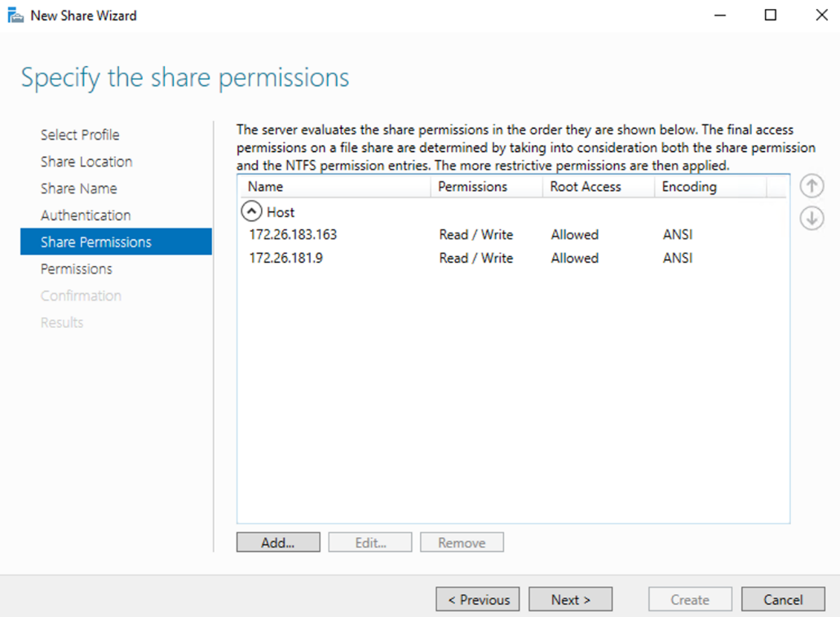The image size is (840, 617).
Task: Go to the Authentication step
Action: 86,215
